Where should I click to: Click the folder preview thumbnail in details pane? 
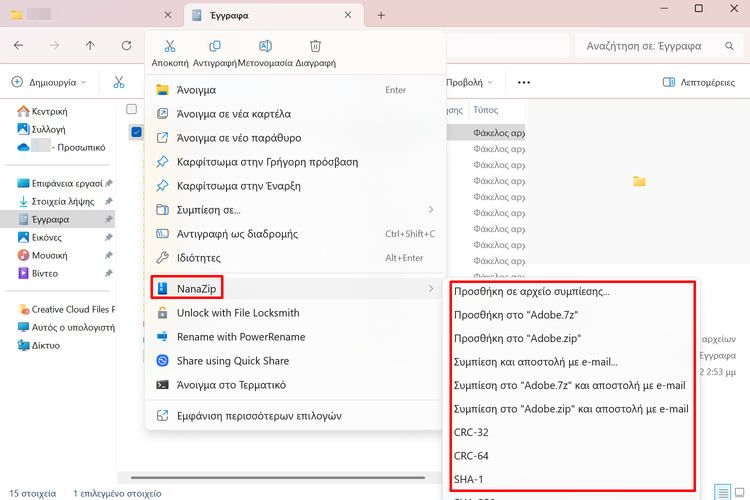pyautogui.click(x=639, y=181)
